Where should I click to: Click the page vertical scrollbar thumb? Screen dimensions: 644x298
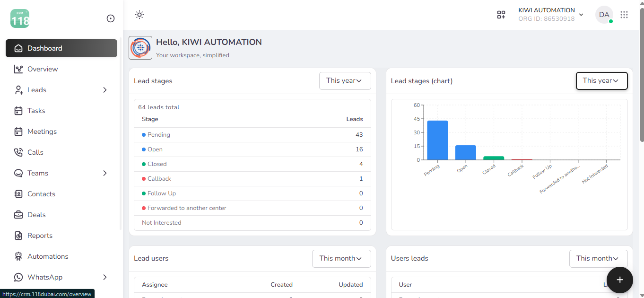641,75
